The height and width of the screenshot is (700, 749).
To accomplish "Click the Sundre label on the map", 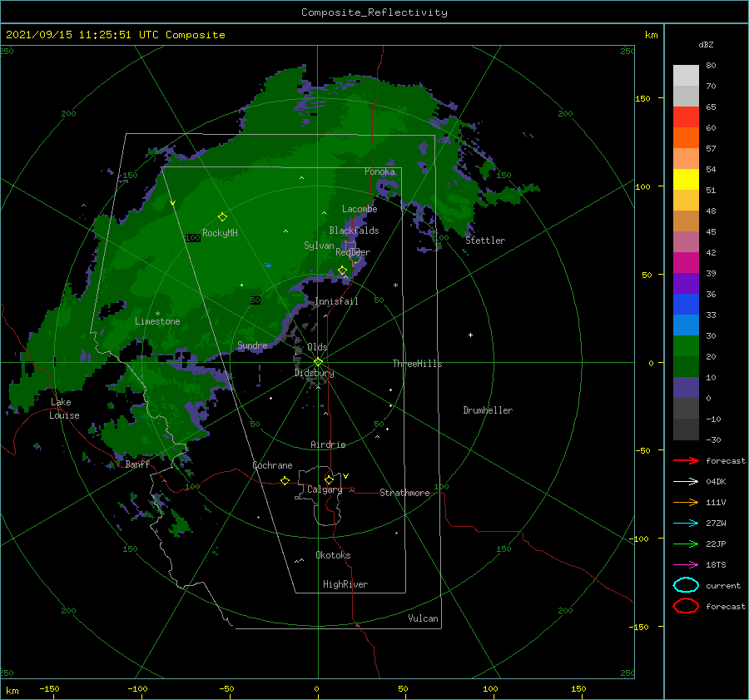I will coord(252,345).
